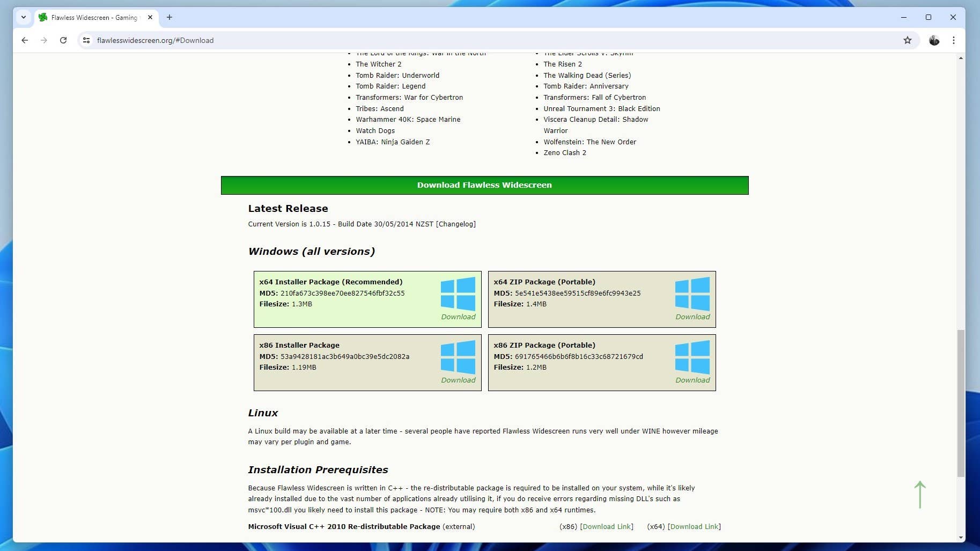Click the vertical scrollbar thumb

click(960, 402)
